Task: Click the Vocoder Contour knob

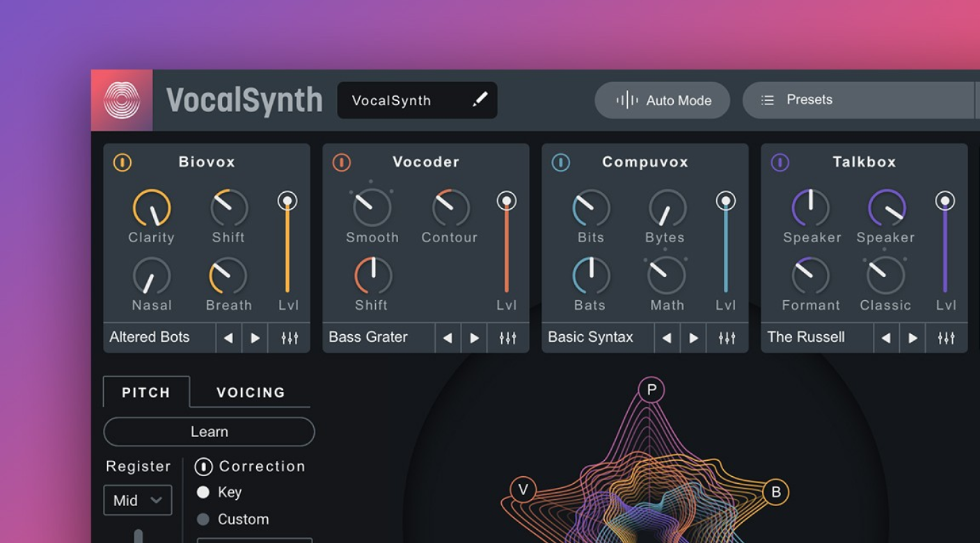Action: (450, 208)
